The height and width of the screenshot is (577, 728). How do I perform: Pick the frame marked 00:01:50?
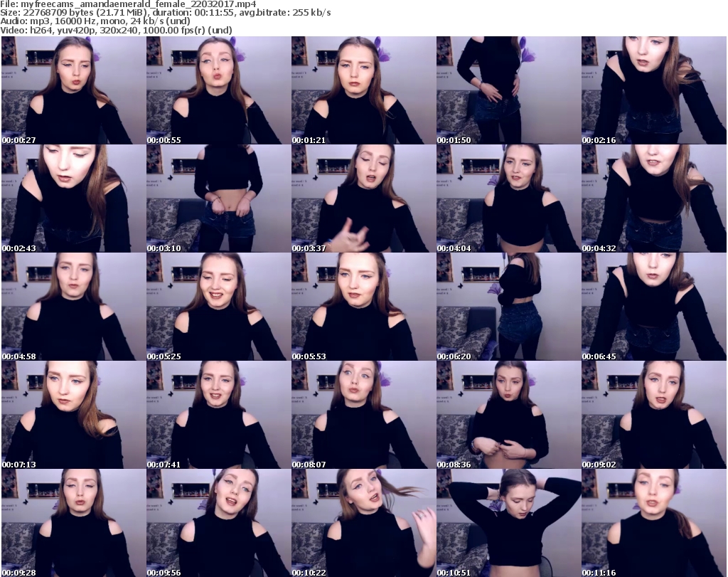click(x=508, y=90)
